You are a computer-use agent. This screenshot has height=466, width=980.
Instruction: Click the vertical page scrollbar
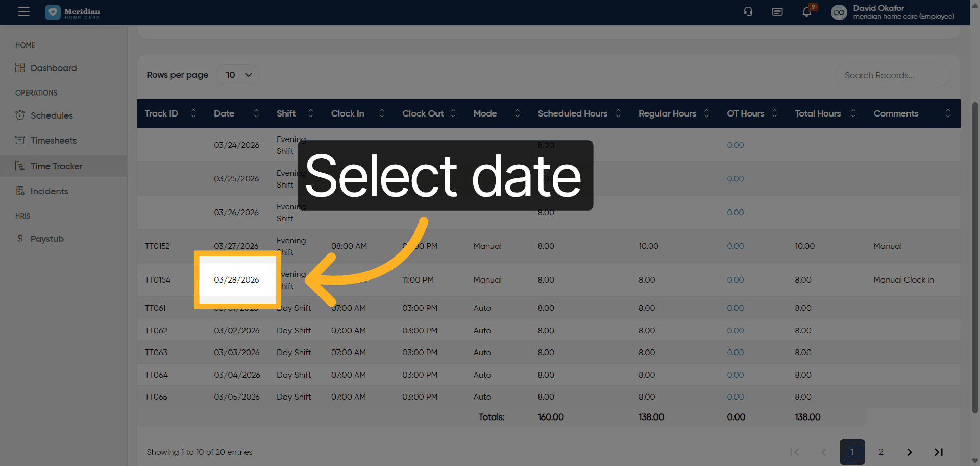[x=975, y=255]
